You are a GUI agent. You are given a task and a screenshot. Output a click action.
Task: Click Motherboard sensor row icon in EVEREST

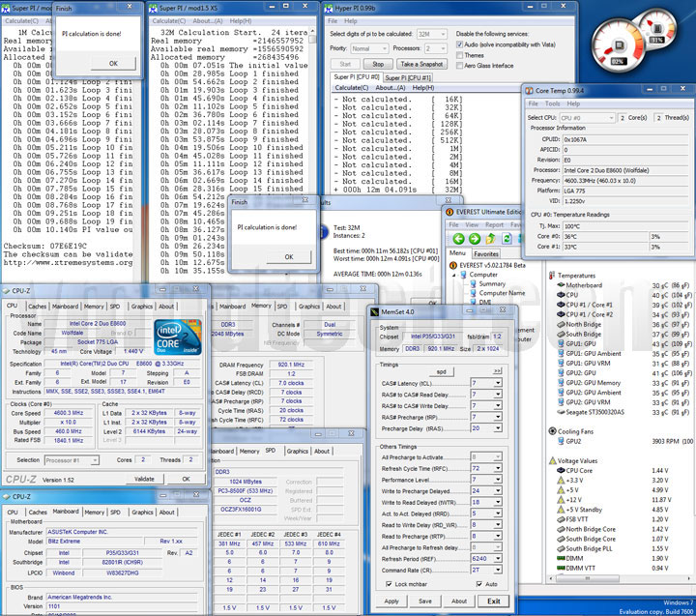pos(561,284)
